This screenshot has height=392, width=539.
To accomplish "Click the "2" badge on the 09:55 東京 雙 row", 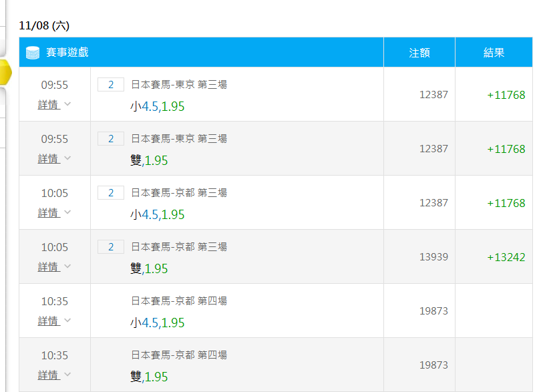I will (111, 139).
